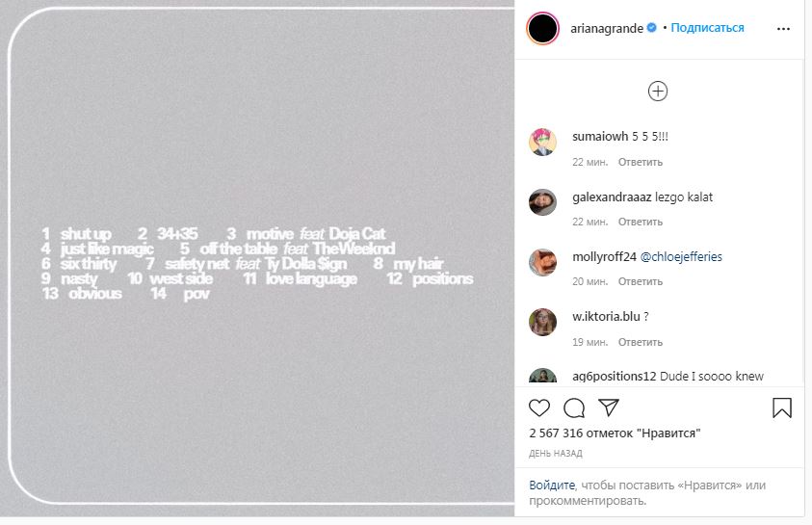Screen dimensions: 812x525
Task: Click the Войдите login link
Action: tap(552, 485)
